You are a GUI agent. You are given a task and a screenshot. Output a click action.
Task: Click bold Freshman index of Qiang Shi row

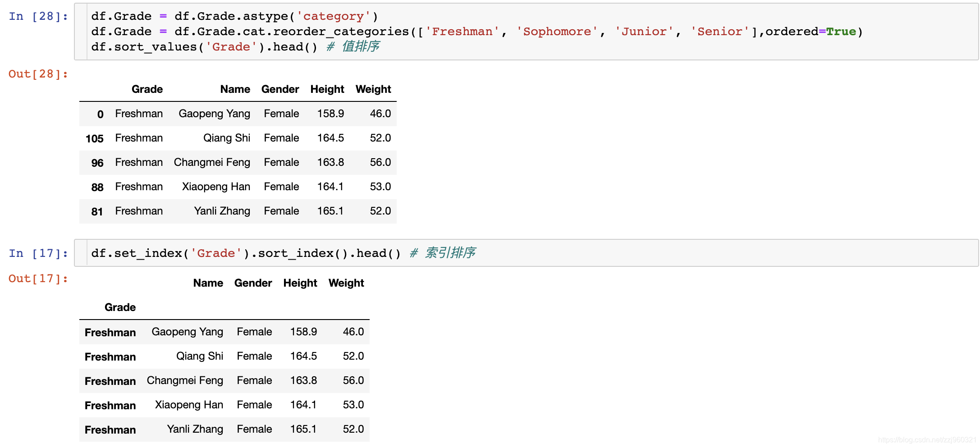110,357
